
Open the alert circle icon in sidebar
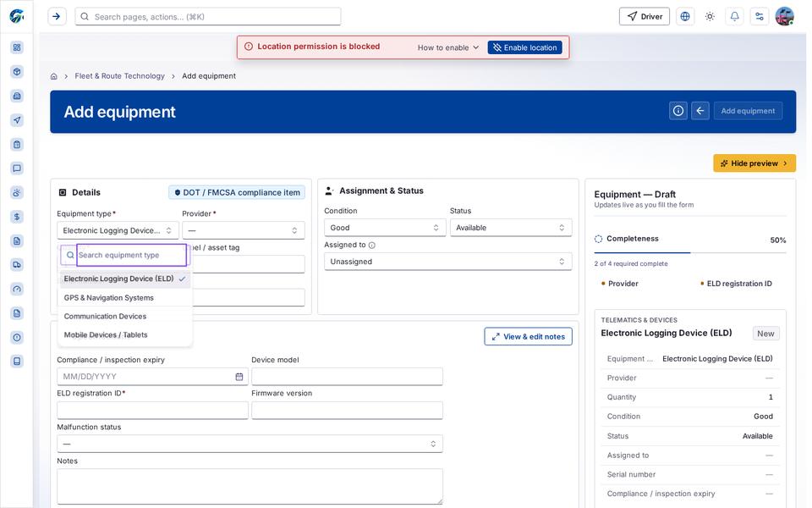pyautogui.click(x=17, y=338)
